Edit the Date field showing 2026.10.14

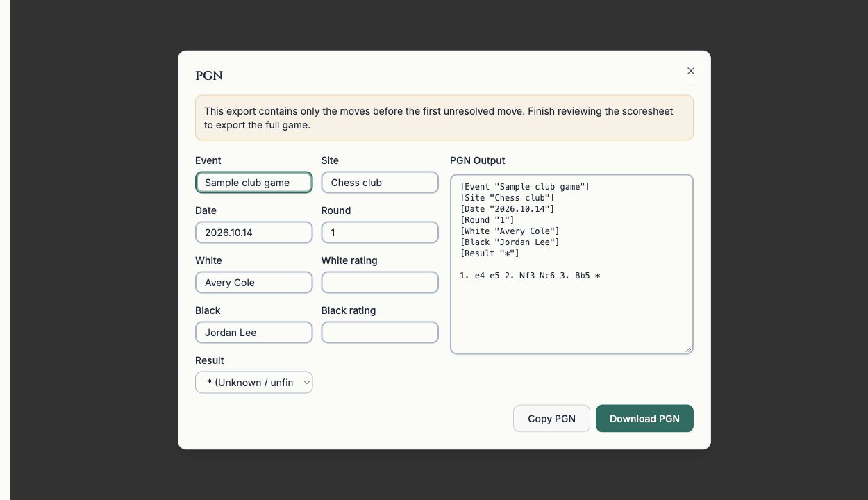point(254,233)
